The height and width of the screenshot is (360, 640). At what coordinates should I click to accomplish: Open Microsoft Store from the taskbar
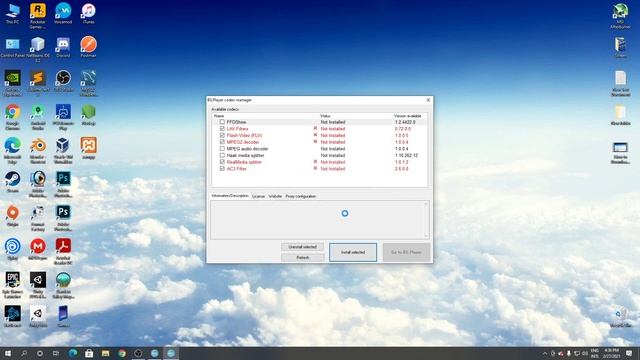coord(89,353)
